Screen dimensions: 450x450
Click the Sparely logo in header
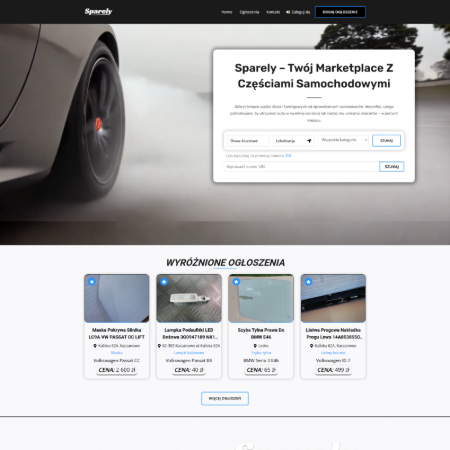pyautogui.click(x=98, y=12)
